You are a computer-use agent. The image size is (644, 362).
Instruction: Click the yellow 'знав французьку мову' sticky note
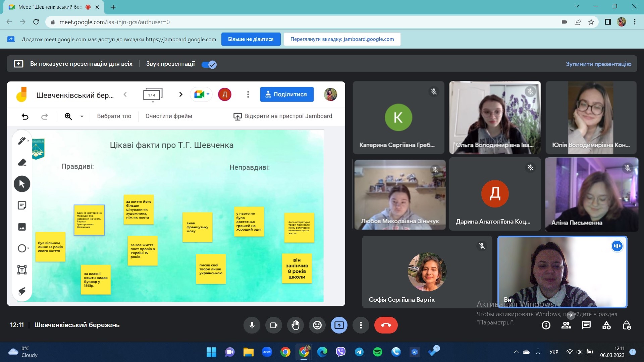[197, 227]
